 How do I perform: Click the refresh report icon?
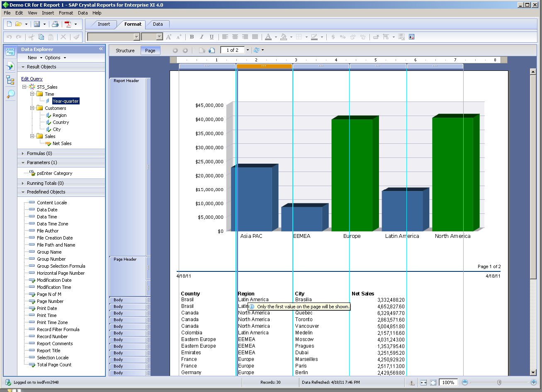click(x=256, y=51)
